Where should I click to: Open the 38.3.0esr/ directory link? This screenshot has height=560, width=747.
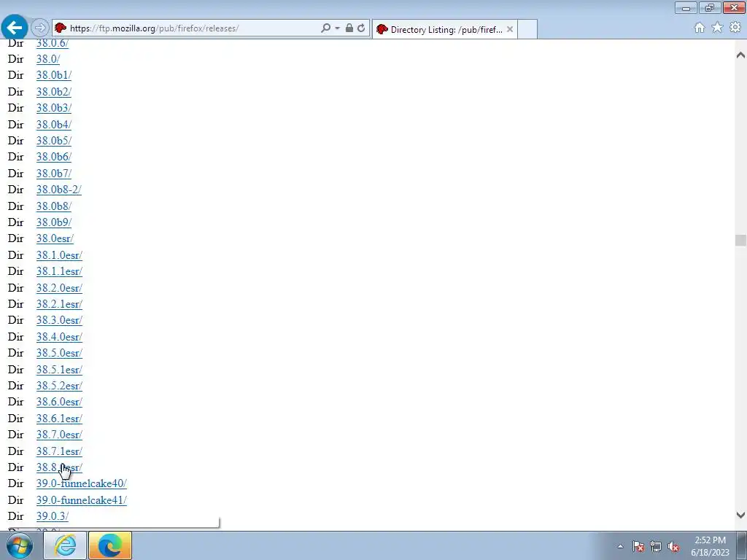click(59, 321)
